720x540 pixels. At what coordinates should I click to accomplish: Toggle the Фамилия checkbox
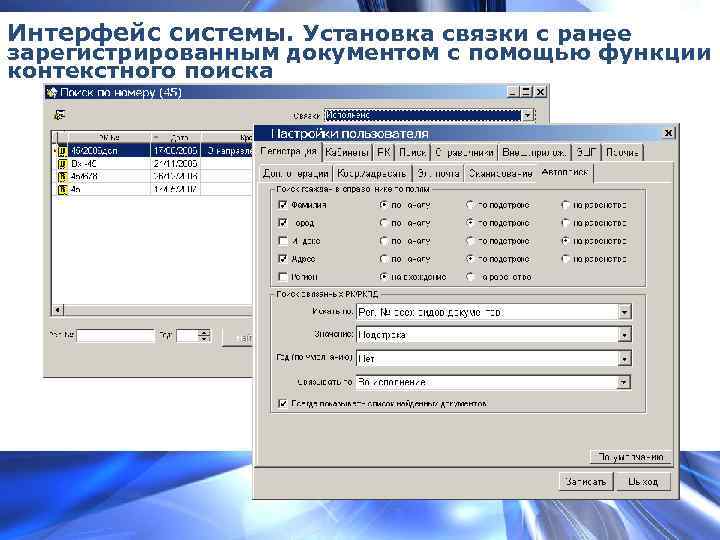[283, 205]
